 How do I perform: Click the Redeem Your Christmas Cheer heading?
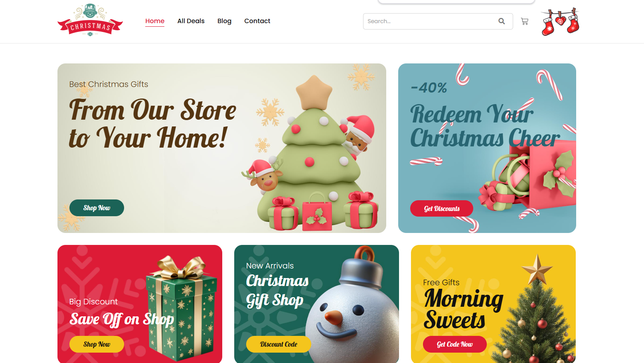coord(485,126)
